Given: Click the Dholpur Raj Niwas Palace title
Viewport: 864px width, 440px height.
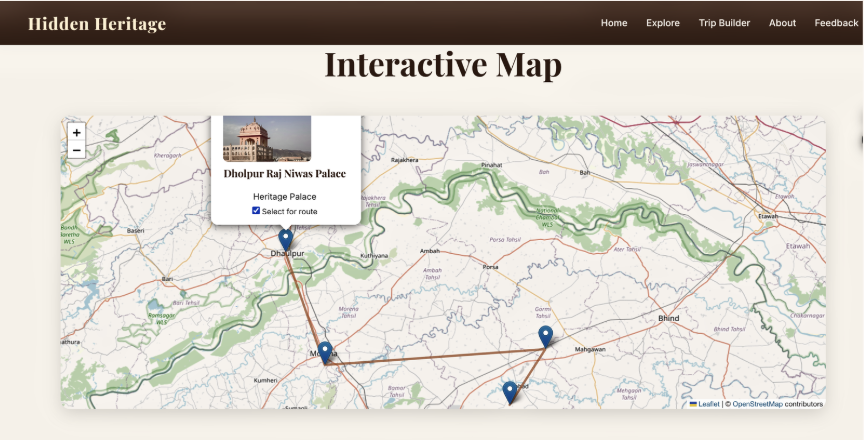Looking at the screenshot, I should point(284,173).
